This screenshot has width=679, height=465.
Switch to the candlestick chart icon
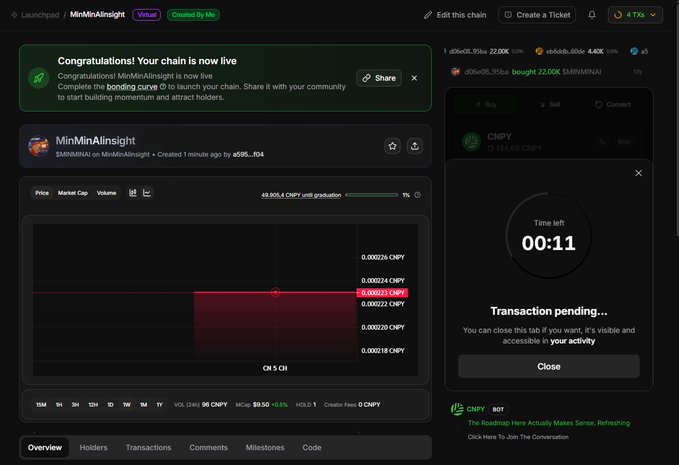[x=133, y=193]
